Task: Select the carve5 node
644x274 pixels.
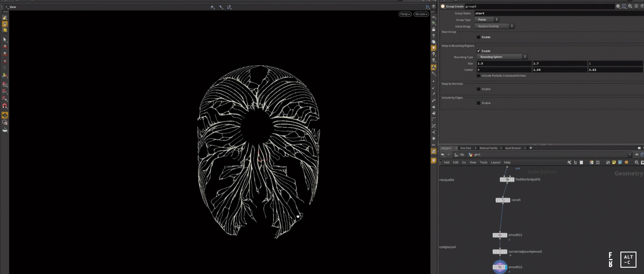Action: pos(503,200)
